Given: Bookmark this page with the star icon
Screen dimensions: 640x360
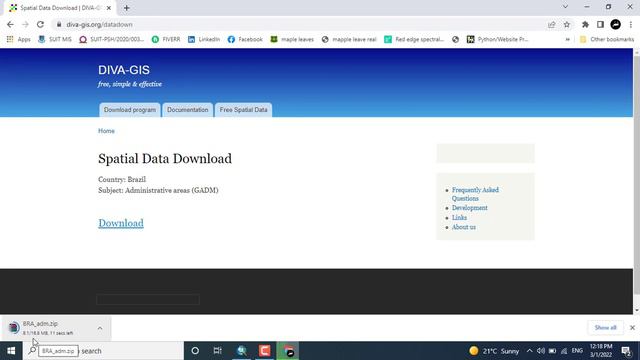Looking at the screenshot, I should coord(567,24).
